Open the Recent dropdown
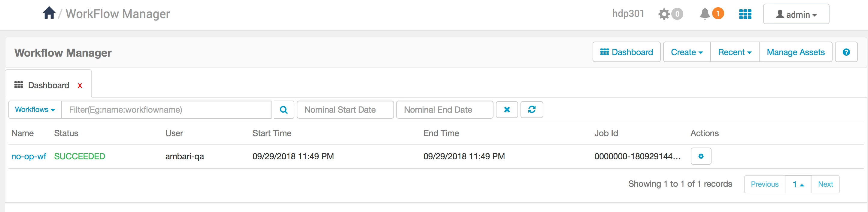 click(735, 52)
